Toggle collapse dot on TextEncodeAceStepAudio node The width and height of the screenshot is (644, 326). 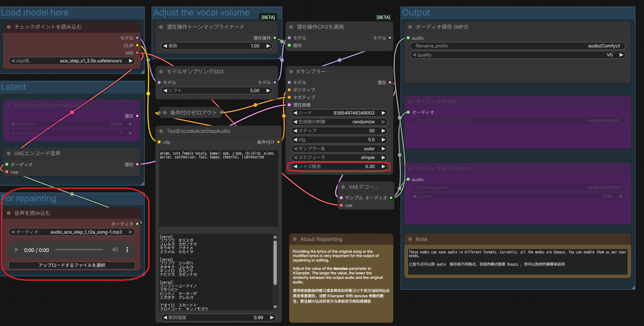(161, 131)
